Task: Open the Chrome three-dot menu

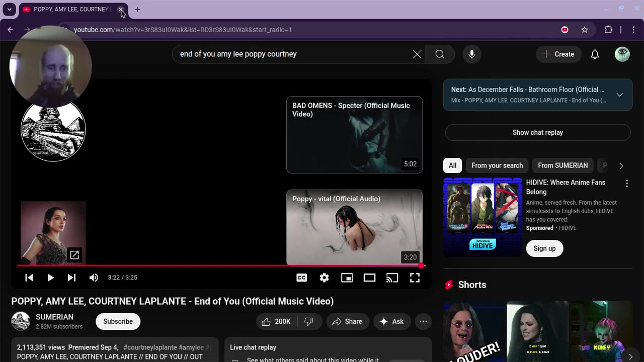Action: coord(633,30)
